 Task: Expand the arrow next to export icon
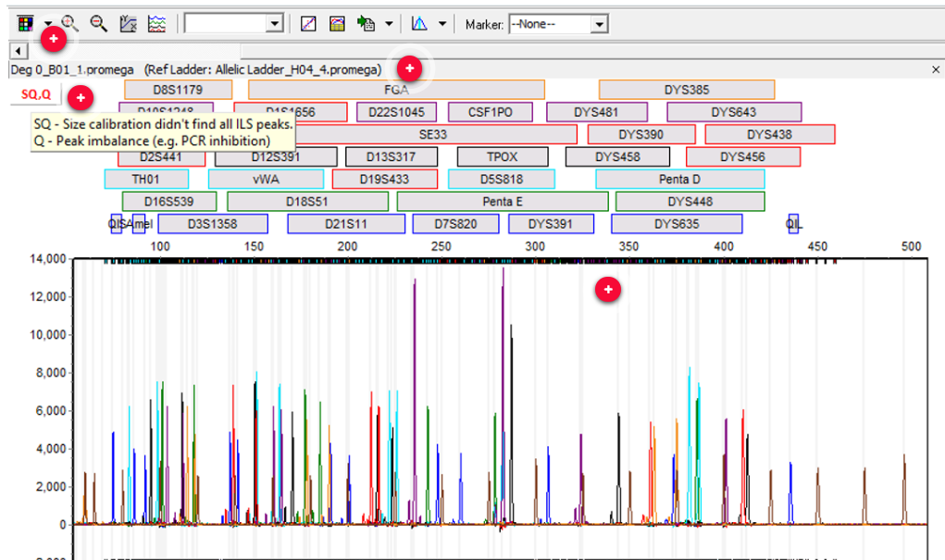(x=389, y=24)
